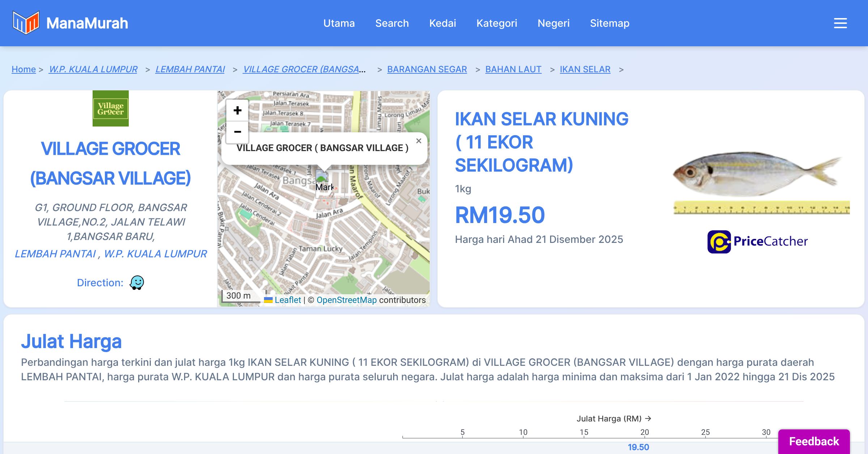The width and height of the screenshot is (868, 454).
Task: Open the Sitemap page
Action: click(609, 23)
